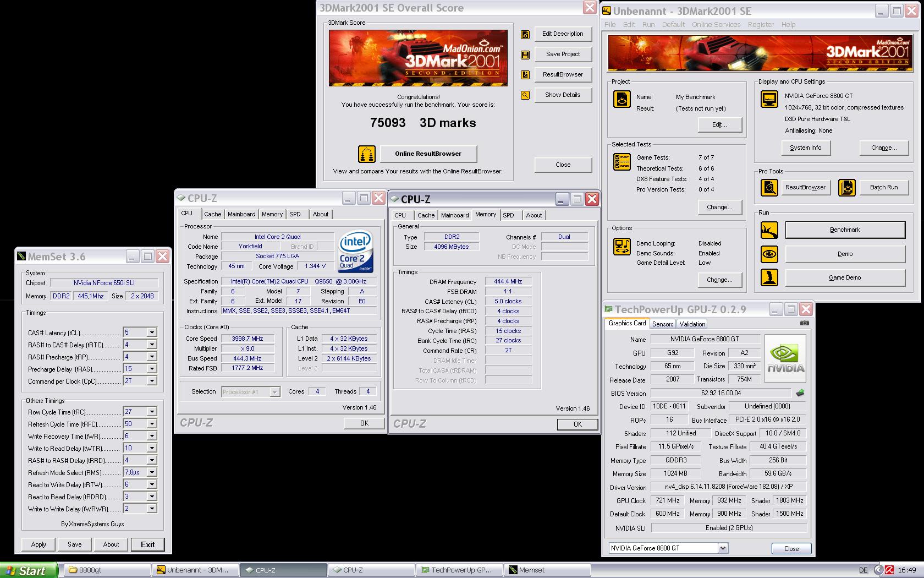Click the Benchmark run icon

[x=769, y=230]
